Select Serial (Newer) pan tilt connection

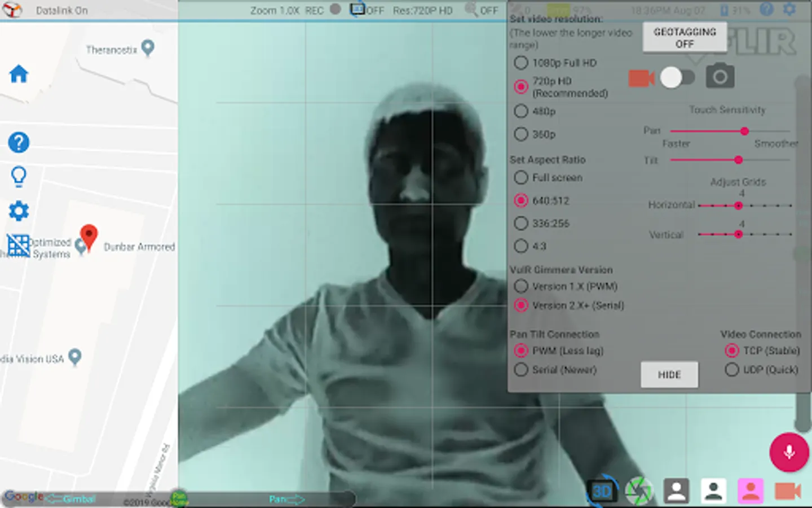point(555,370)
